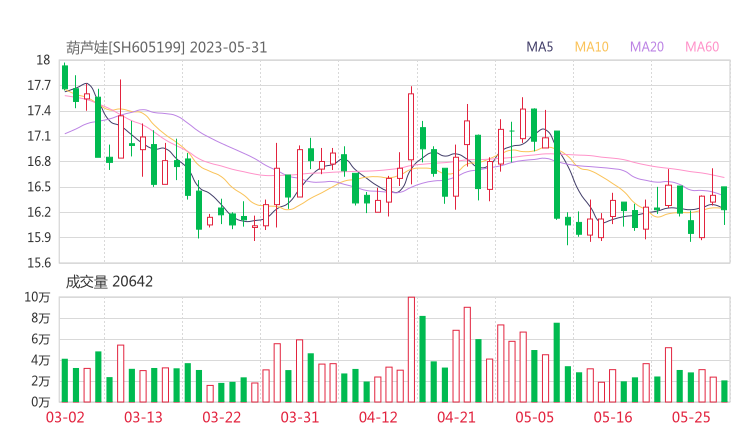Click the 03-13 date label

point(143,417)
